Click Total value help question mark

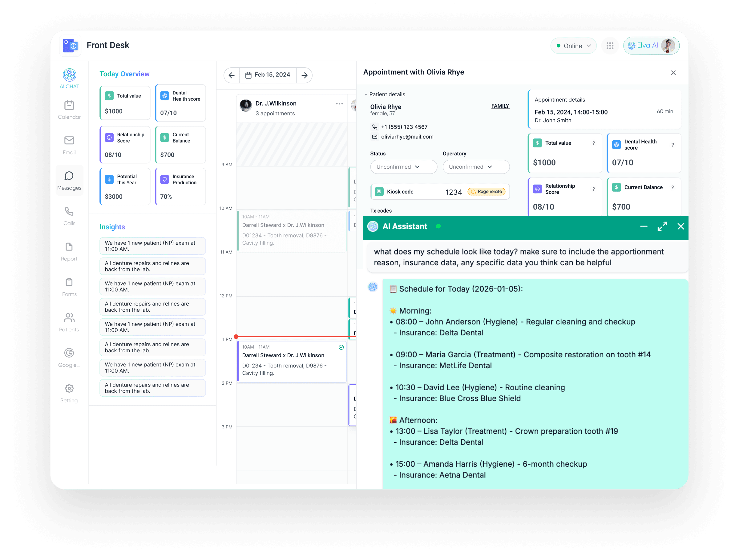pos(593,143)
